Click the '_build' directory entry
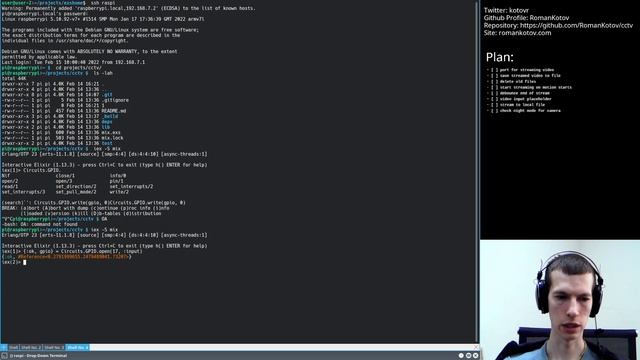 point(110,116)
